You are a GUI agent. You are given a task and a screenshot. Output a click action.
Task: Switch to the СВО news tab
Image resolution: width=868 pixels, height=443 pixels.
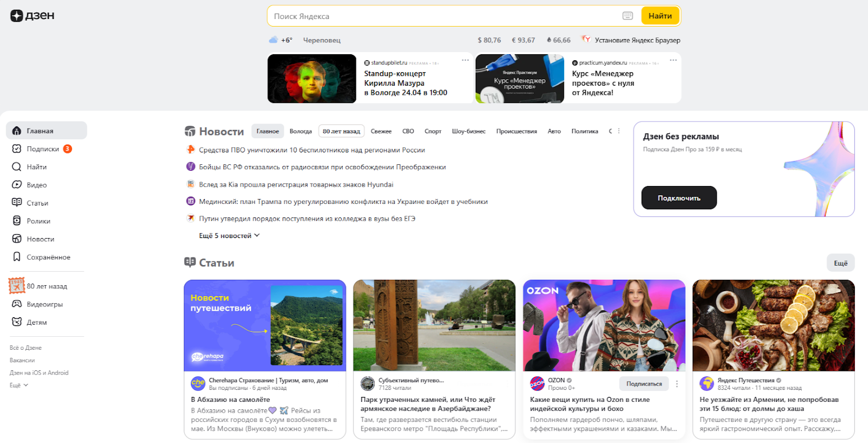[408, 131]
